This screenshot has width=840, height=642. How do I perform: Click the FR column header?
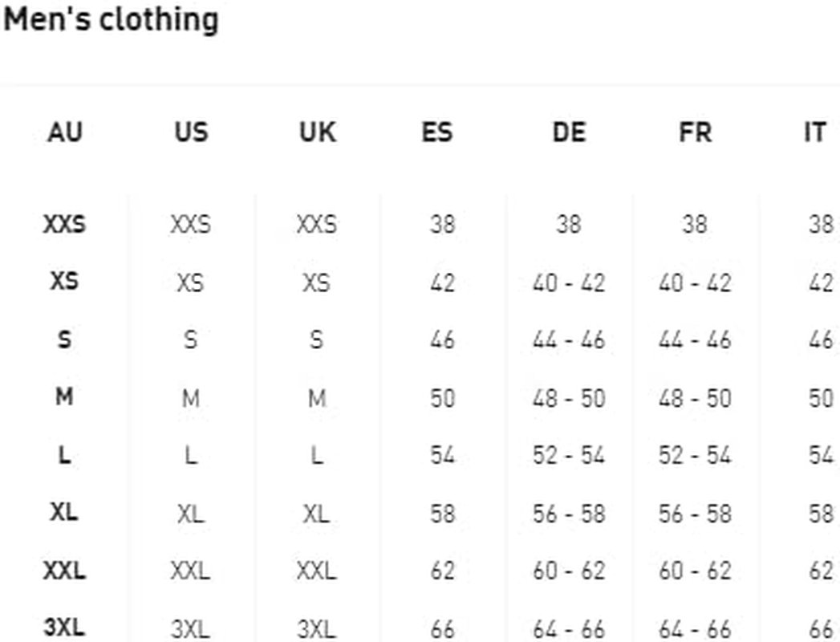coord(695,132)
